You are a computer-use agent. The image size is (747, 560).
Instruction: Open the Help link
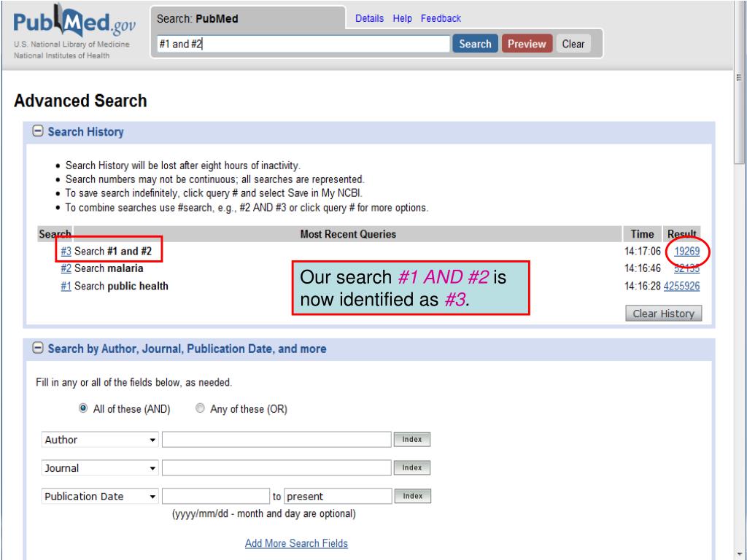[402, 18]
